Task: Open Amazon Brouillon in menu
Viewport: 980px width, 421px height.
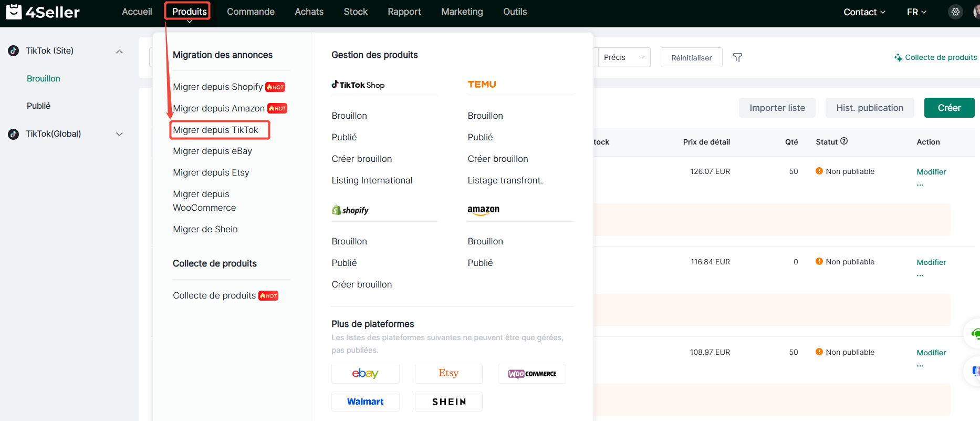Action: pyautogui.click(x=485, y=241)
